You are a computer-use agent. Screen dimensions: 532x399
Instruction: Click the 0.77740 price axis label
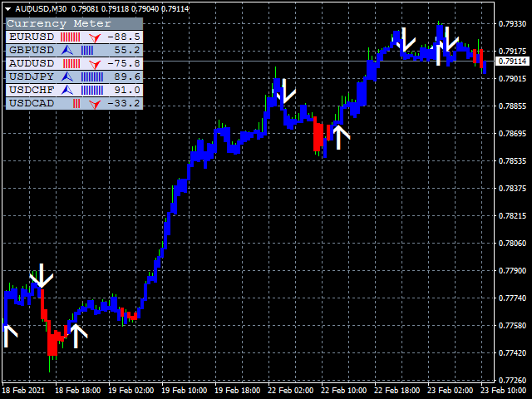[512, 298]
